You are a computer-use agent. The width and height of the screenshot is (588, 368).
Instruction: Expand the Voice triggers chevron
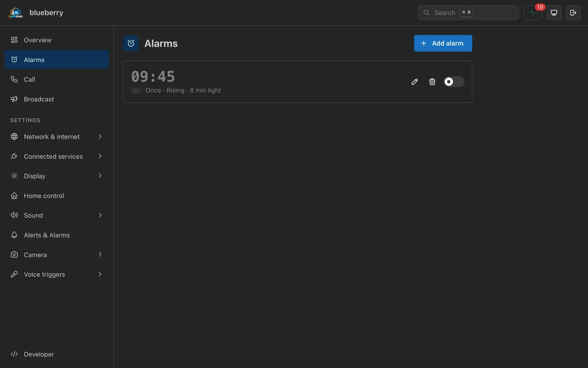tap(100, 274)
